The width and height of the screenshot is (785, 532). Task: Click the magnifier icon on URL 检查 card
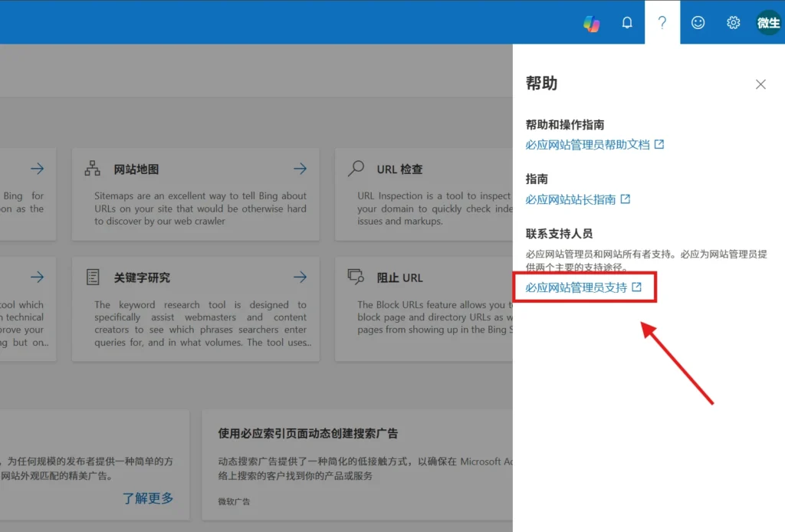coord(356,169)
